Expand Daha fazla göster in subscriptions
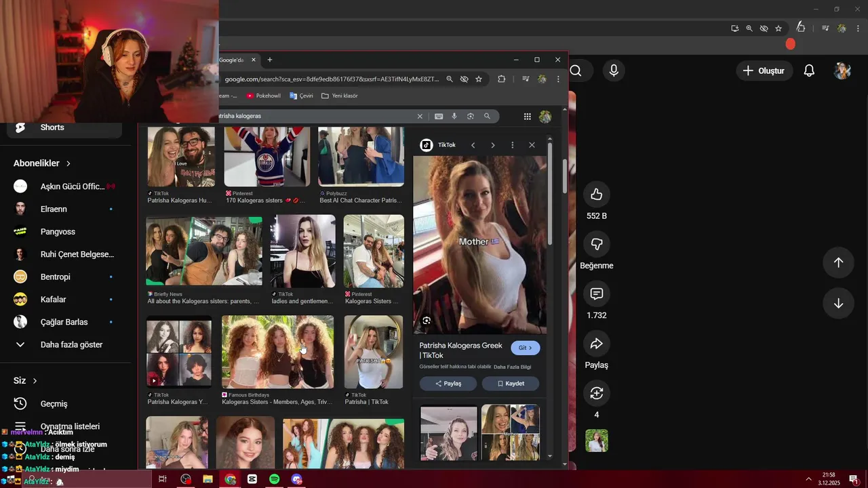Image resolution: width=868 pixels, height=488 pixels. click(65, 344)
